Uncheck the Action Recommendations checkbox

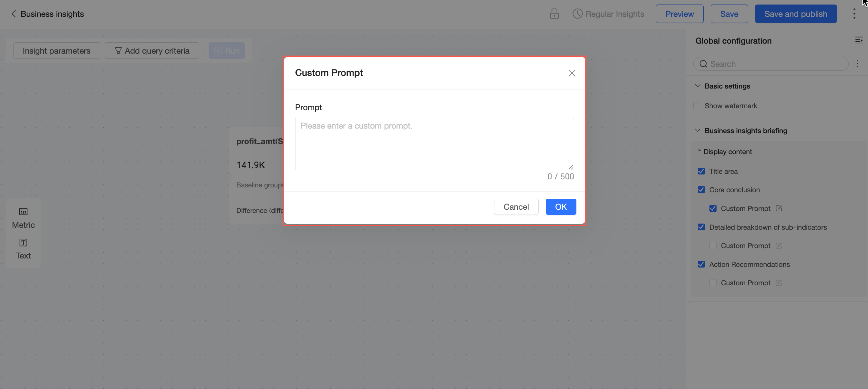[x=701, y=264]
